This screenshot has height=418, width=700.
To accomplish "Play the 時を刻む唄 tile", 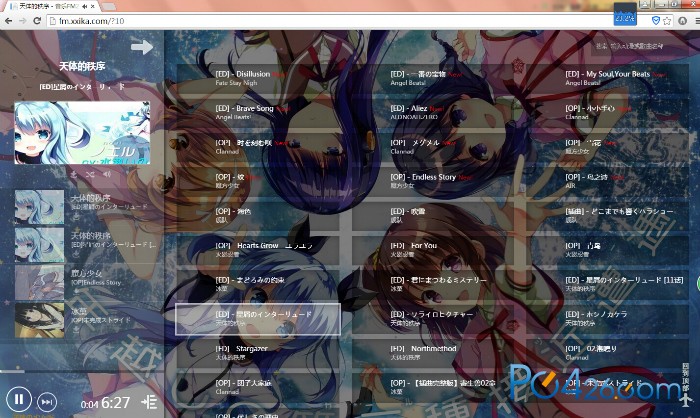I will pos(258,147).
